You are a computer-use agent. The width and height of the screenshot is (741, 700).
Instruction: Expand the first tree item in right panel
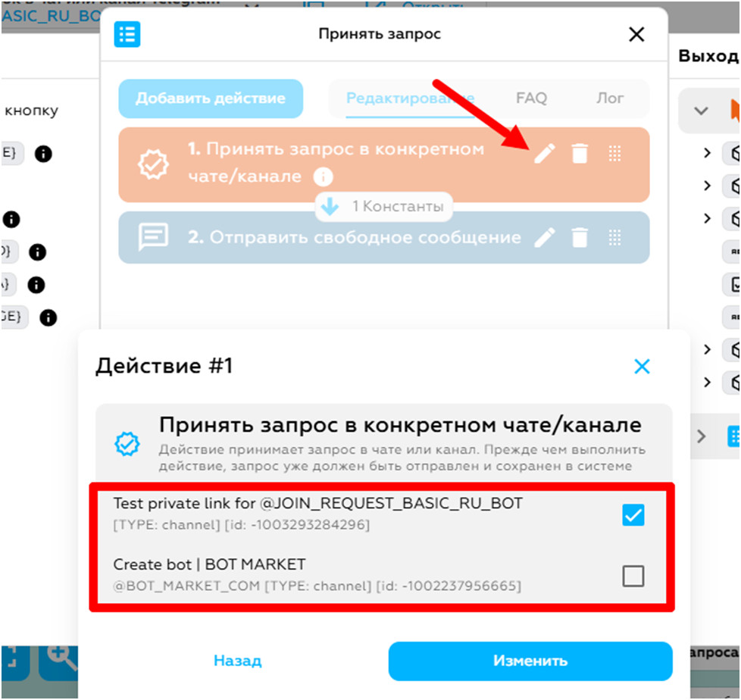pyautogui.click(x=707, y=153)
